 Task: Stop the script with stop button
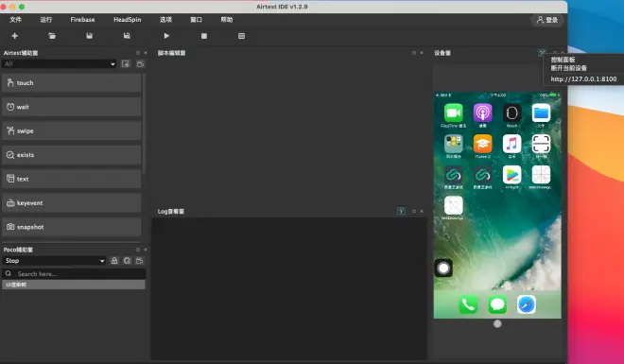204,36
